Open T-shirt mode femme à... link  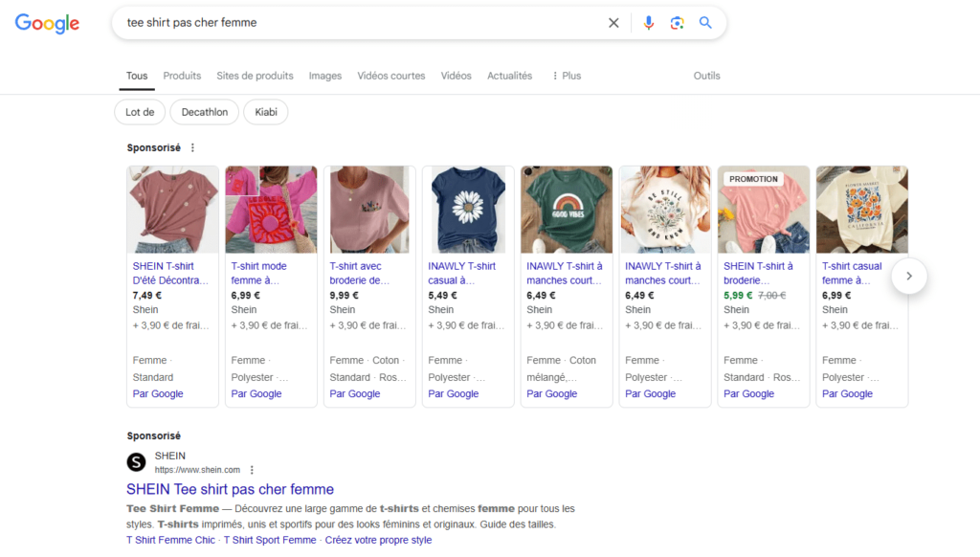coord(258,273)
